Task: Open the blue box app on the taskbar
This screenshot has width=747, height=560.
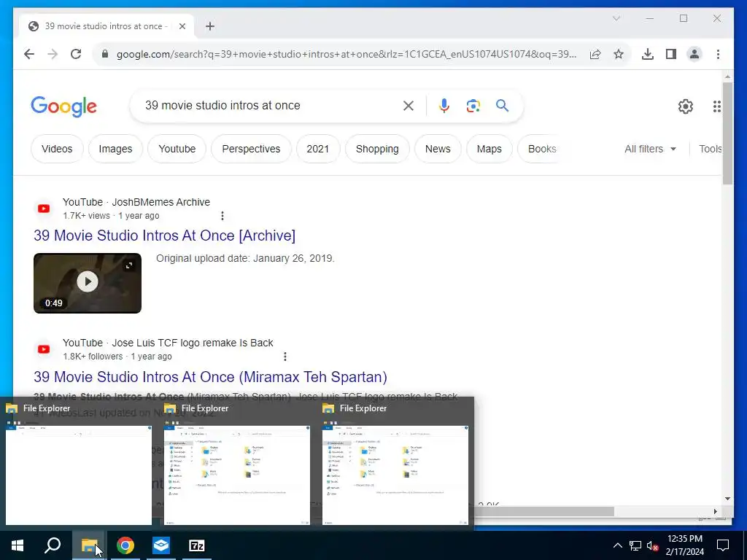Action: coord(161,545)
